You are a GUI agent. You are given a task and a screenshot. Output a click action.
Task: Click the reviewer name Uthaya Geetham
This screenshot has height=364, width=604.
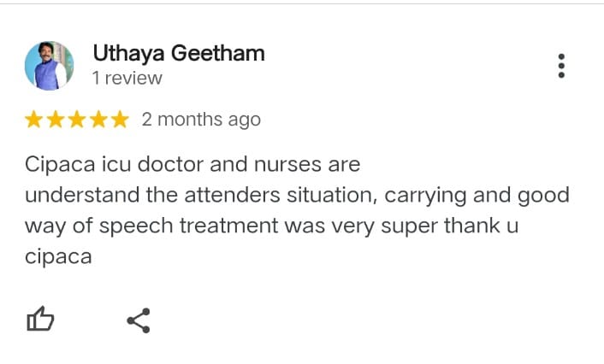(x=178, y=53)
